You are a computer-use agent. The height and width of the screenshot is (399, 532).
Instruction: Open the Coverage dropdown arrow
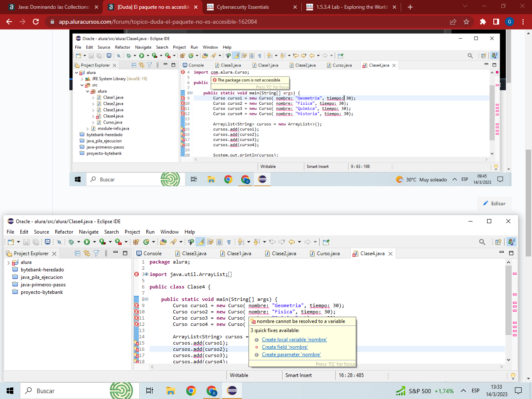110,242
